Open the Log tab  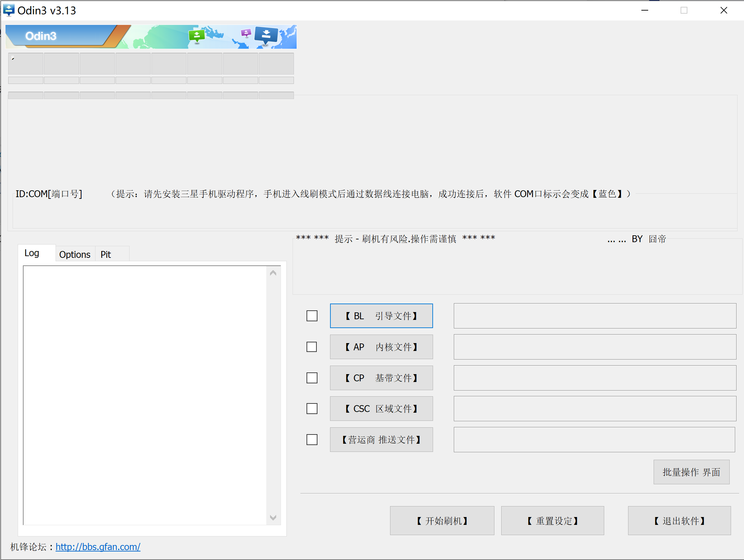click(x=36, y=253)
